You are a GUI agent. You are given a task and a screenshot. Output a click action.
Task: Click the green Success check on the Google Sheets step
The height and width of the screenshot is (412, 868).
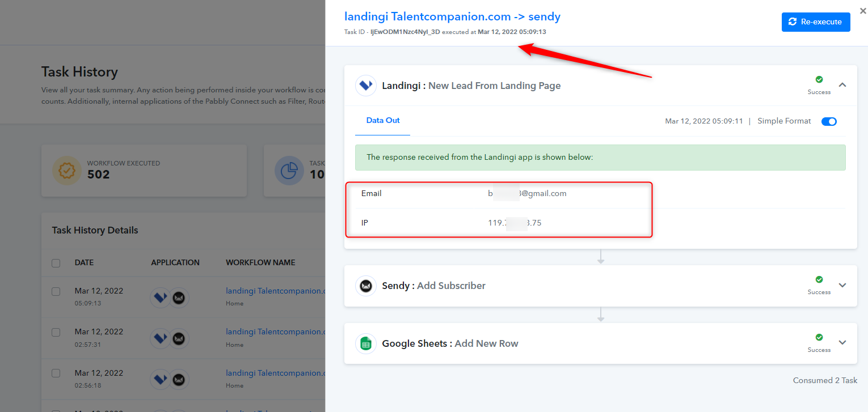(819, 338)
